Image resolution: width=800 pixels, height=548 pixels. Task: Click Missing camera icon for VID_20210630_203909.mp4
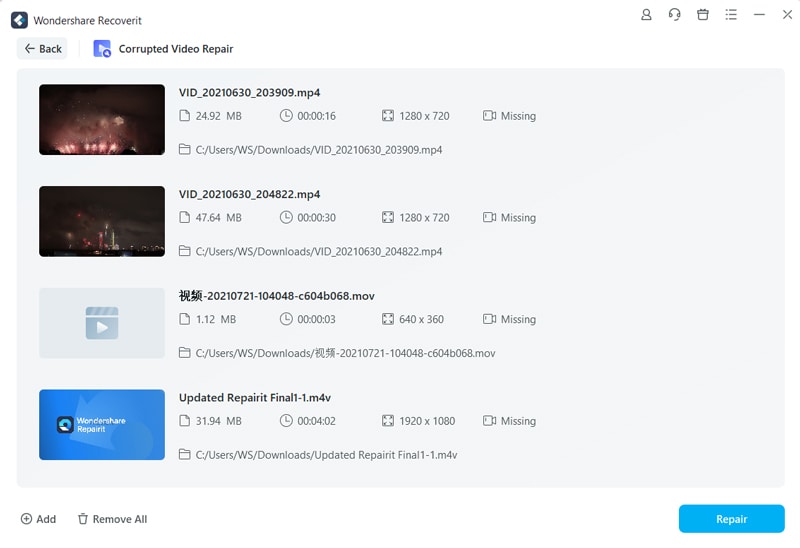click(x=489, y=116)
